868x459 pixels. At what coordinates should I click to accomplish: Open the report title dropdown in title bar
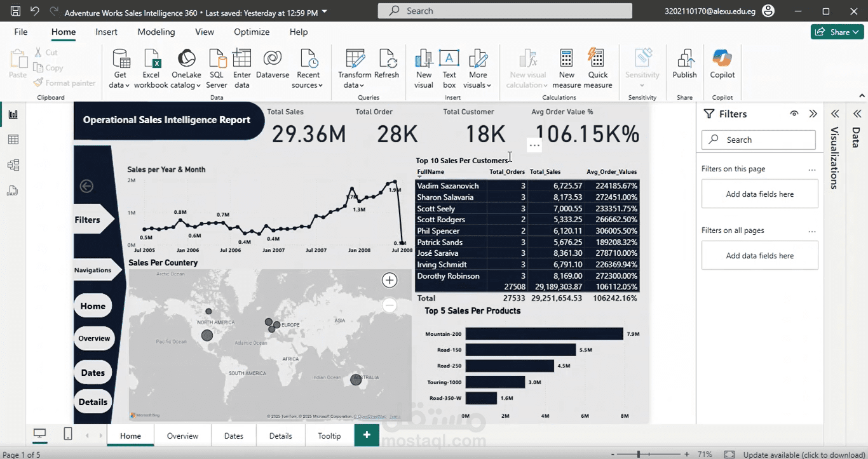click(324, 11)
